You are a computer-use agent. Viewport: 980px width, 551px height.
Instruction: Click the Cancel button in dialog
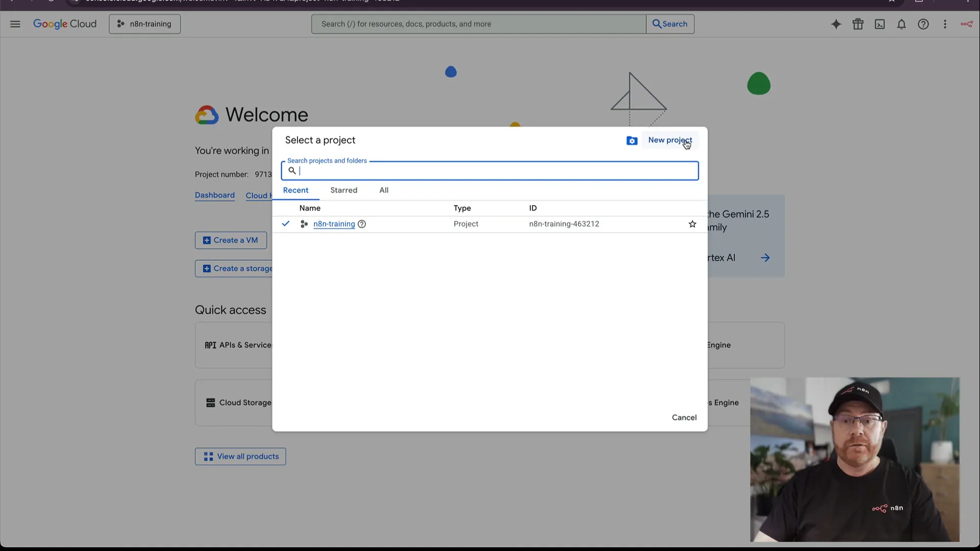tap(684, 417)
